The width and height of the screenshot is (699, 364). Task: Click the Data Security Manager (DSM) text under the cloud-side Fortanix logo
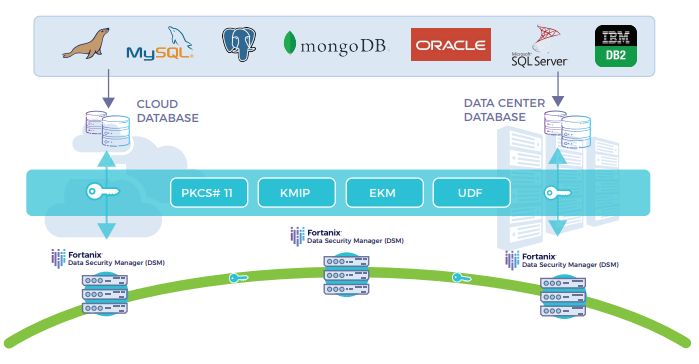point(116,263)
